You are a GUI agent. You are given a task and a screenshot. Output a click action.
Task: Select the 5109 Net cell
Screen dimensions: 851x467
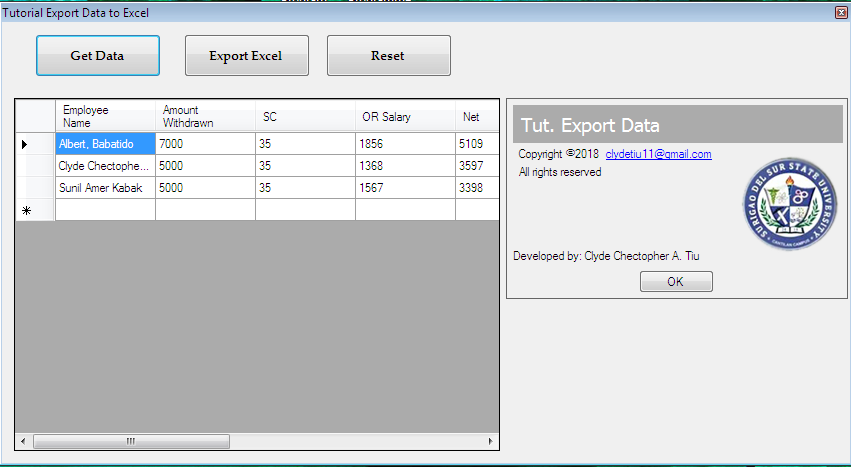(x=477, y=144)
